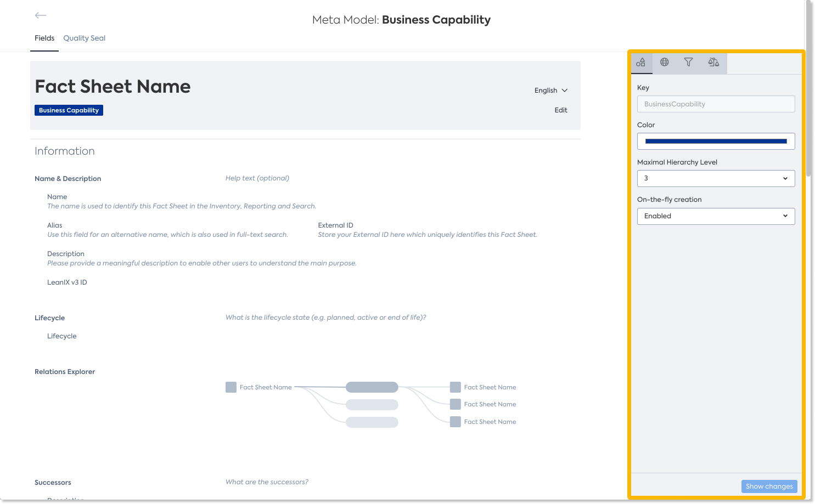
Task: Select the External ID field
Action: 336,225
